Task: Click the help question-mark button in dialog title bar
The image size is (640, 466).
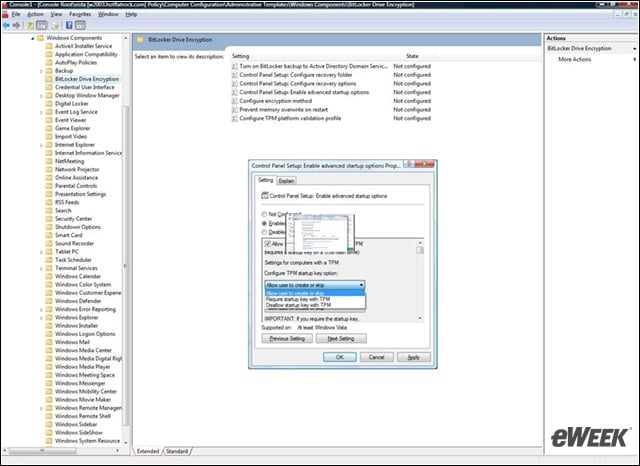Action: [x=408, y=164]
